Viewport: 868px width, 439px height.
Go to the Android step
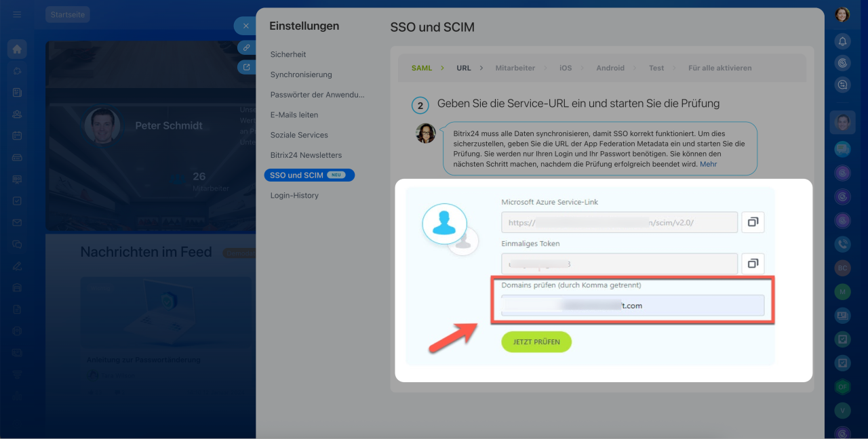point(610,68)
